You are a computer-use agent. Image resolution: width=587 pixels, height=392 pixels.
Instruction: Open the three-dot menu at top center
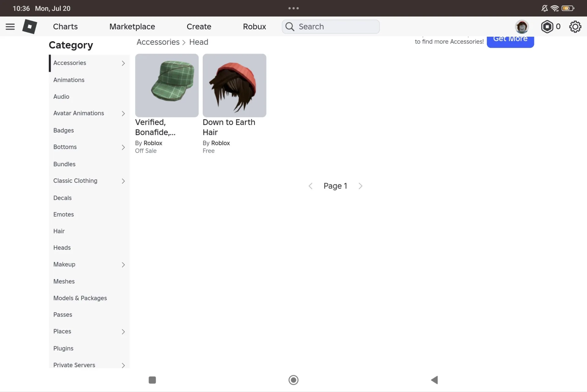pyautogui.click(x=293, y=8)
